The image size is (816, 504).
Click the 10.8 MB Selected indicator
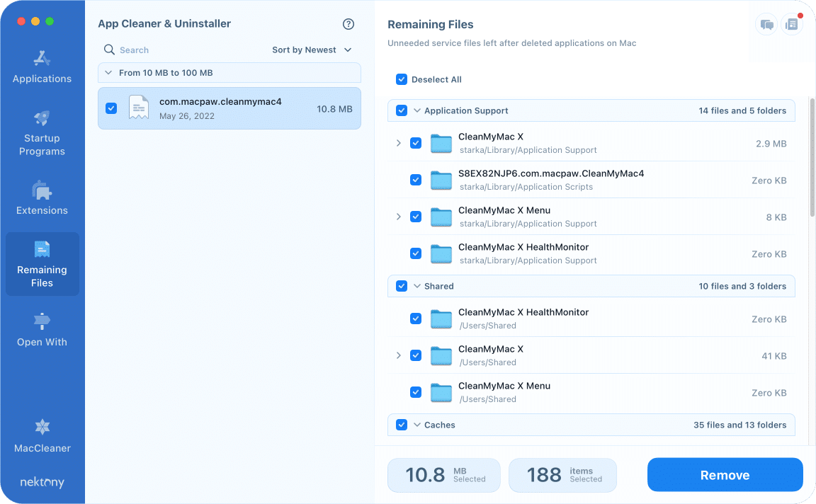(x=444, y=475)
